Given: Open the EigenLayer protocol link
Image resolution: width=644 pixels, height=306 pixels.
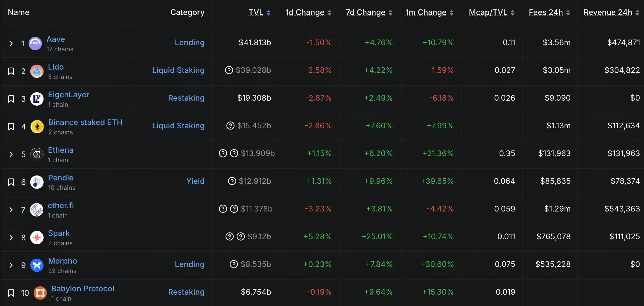Looking at the screenshot, I should click(69, 95).
